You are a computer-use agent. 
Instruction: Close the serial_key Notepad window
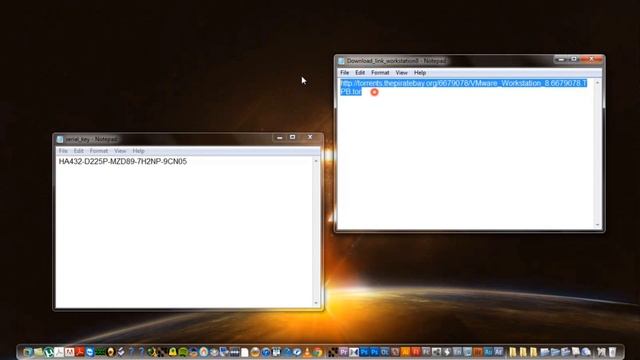click(310, 138)
